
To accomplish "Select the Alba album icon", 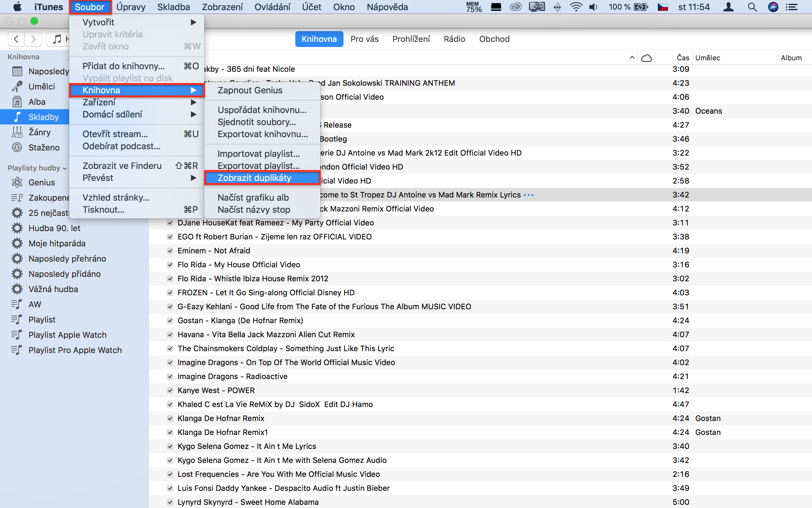I will tap(17, 102).
